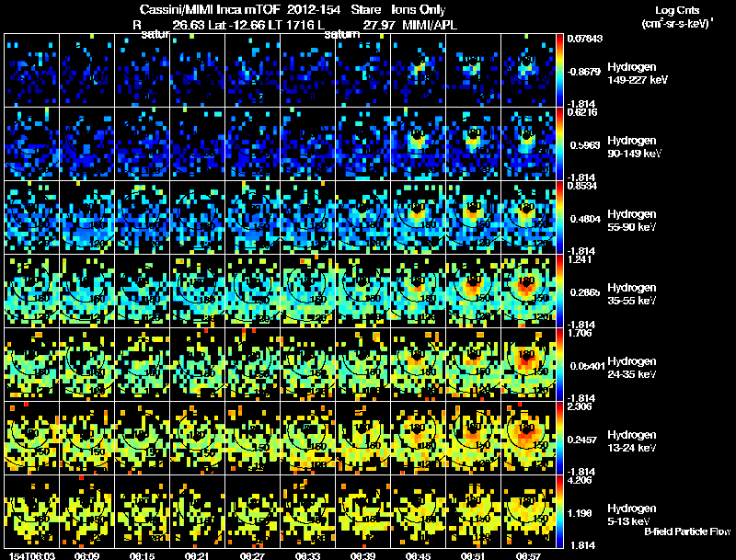Image resolution: width=736 pixels, height=560 pixels.
Task: Click the 06:15 time label
Action: pyautogui.click(x=143, y=555)
